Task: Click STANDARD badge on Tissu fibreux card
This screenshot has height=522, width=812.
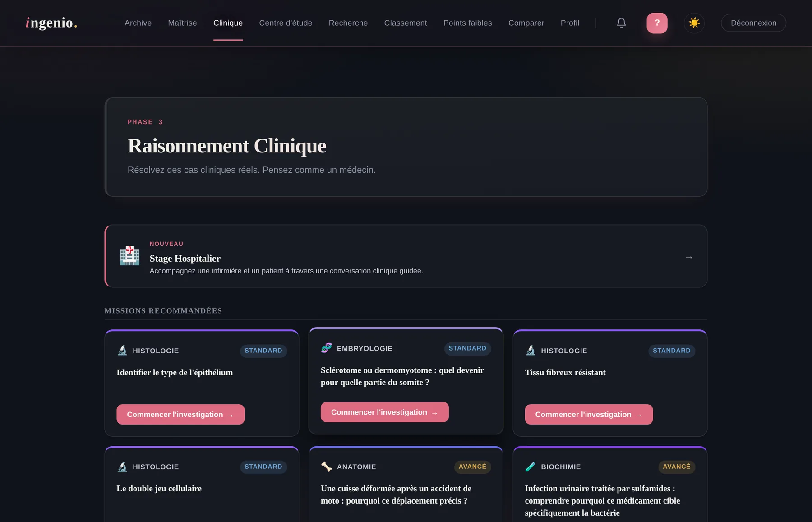Action: [672, 351]
